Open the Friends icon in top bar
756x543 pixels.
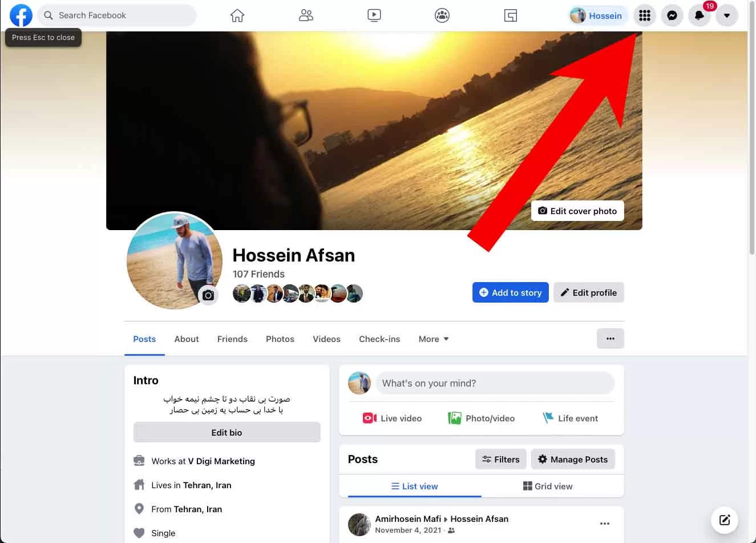[x=306, y=15]
